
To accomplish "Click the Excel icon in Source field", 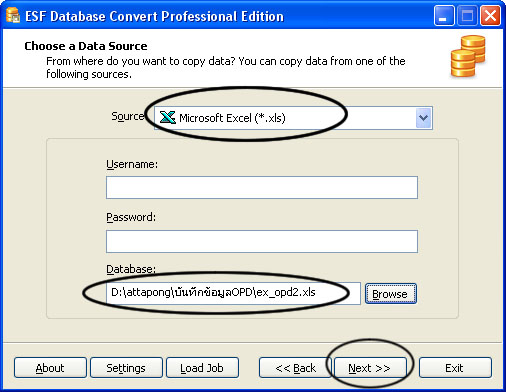I will click(167, 117).
